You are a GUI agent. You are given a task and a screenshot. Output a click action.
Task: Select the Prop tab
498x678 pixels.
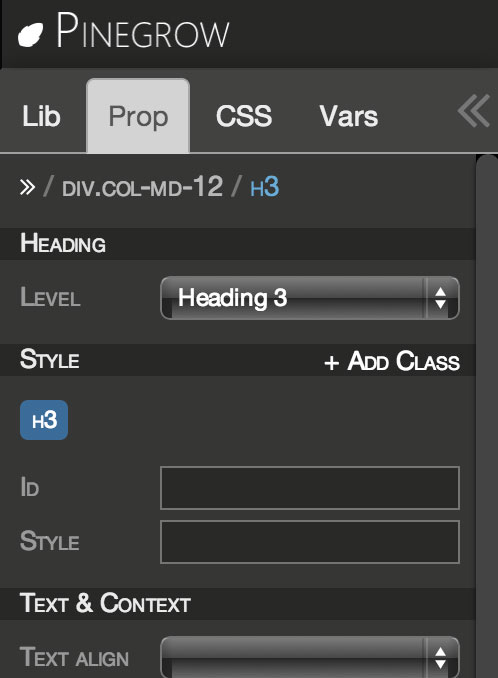[138, 116]
